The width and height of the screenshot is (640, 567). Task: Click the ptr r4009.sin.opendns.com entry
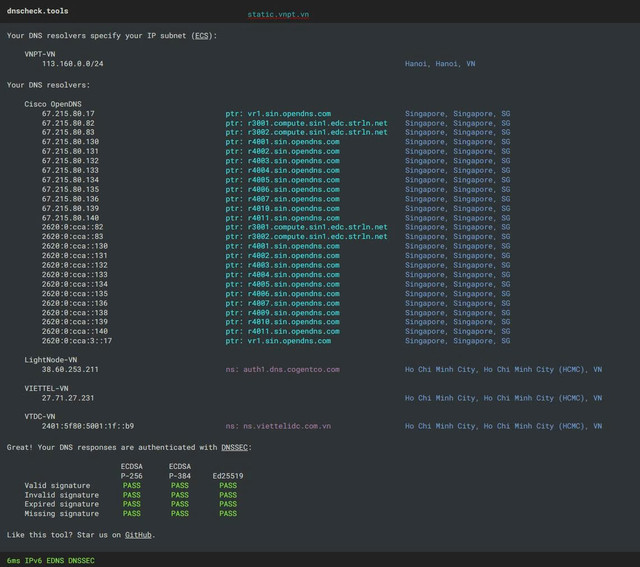point(282,313)
